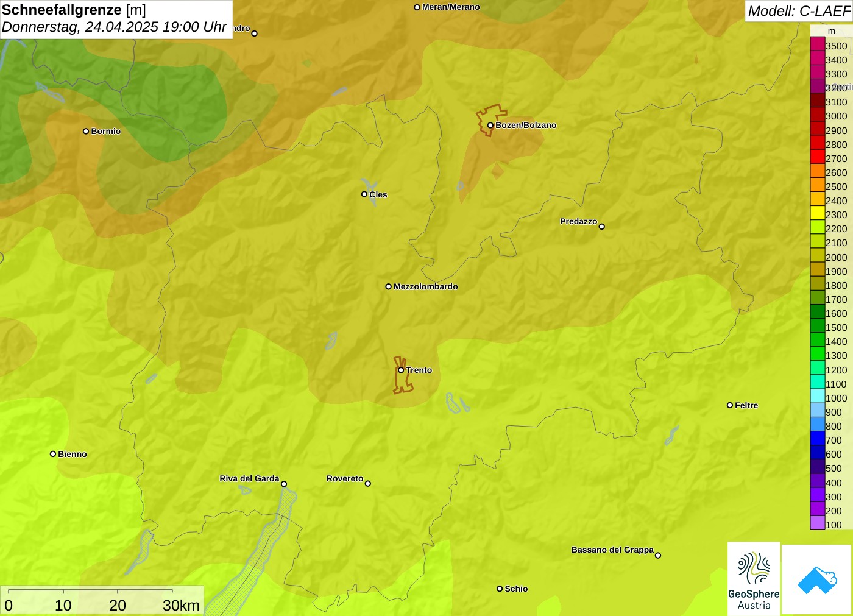The height and width of the screenshot is (616, 853).
Task: Click the Riva del Garda marker
Action: click(x=284, y=484)
